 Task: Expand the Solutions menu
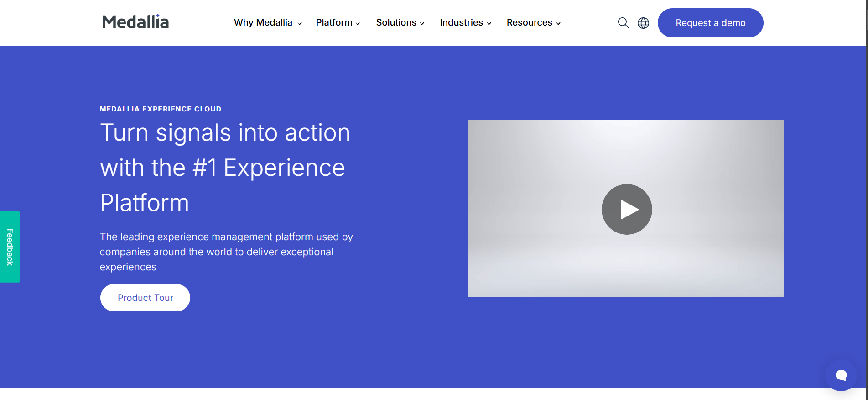[400, 22]
